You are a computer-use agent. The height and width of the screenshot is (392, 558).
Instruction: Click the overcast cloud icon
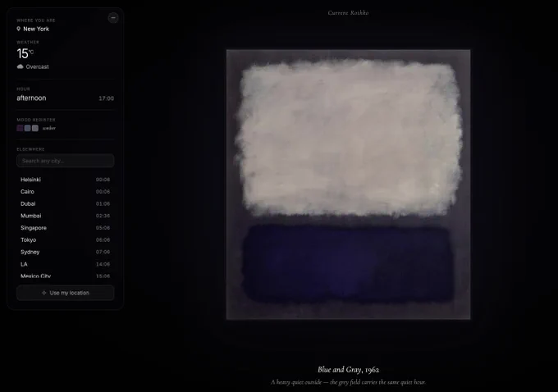click(21, 66)
